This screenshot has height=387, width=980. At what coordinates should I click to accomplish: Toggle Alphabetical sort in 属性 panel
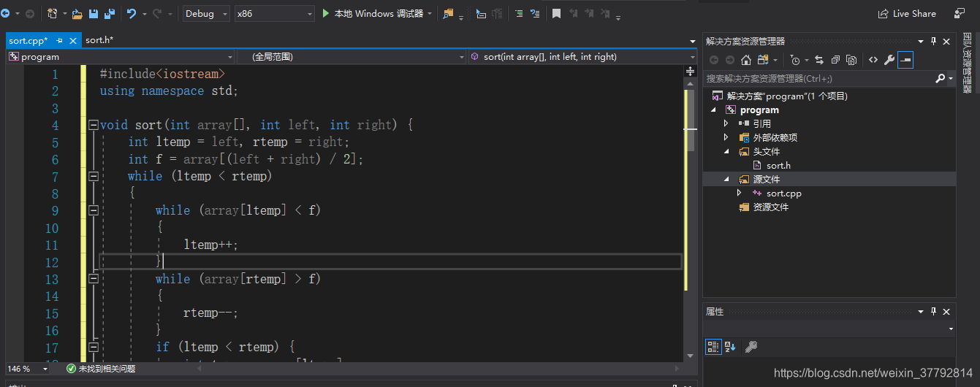tap(730, 347)
